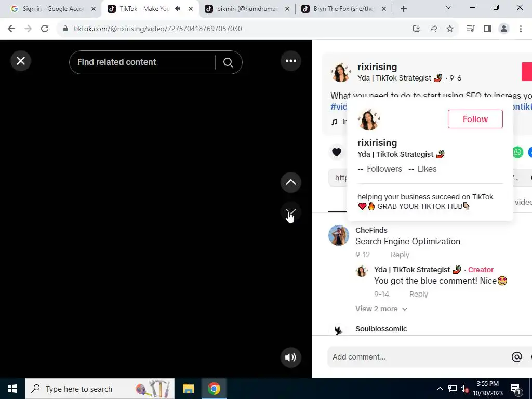Insert mention with @ icon
The width and height of the screenshot is (532, 399).
tap(517, 357)
